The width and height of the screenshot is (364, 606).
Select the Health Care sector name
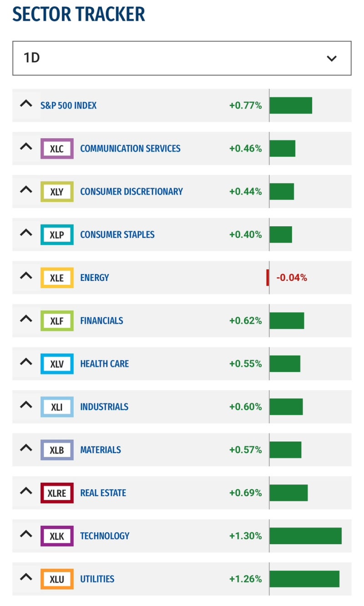tap(104, 364)
